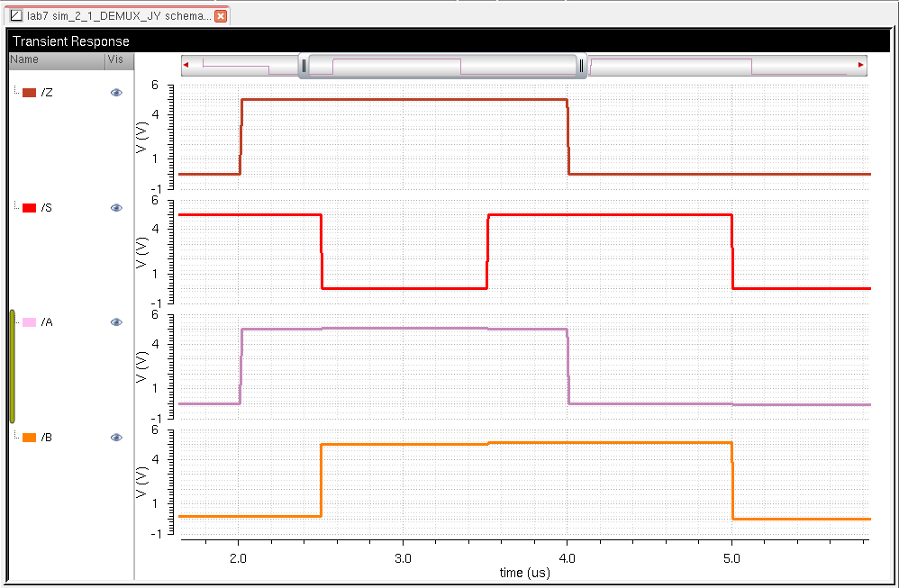Screen dimensions: 899x588
Task: Click the right red arrow of overview bar
Action: 861,65
